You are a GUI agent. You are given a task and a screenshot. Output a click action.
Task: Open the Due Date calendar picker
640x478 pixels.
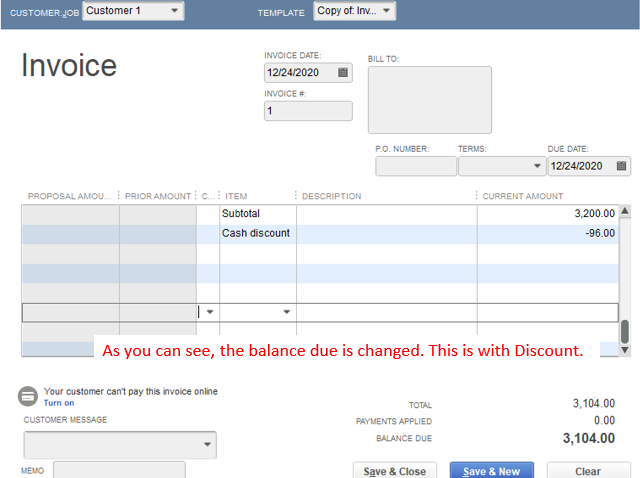pyautogui.click(x=621, y=166)
